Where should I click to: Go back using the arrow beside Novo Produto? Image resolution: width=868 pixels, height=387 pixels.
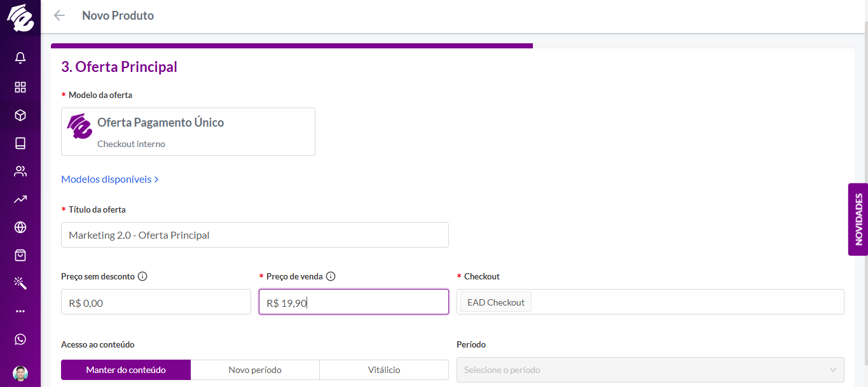[x=59, y=15]
